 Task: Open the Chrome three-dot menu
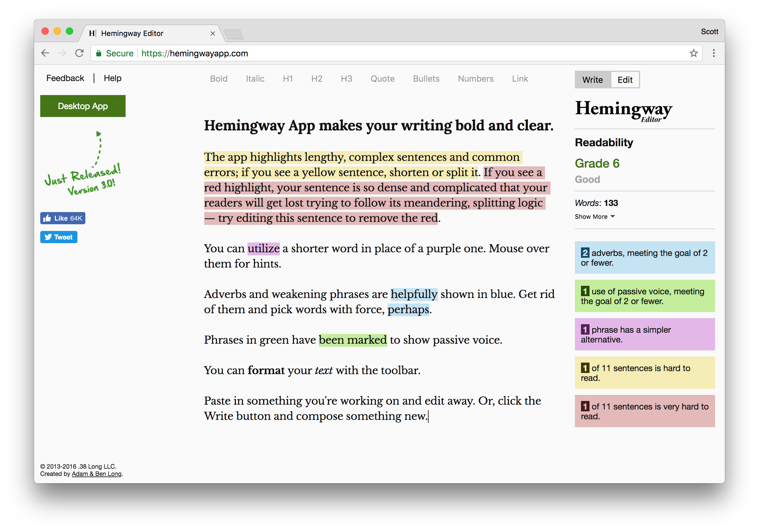[713, 53]
